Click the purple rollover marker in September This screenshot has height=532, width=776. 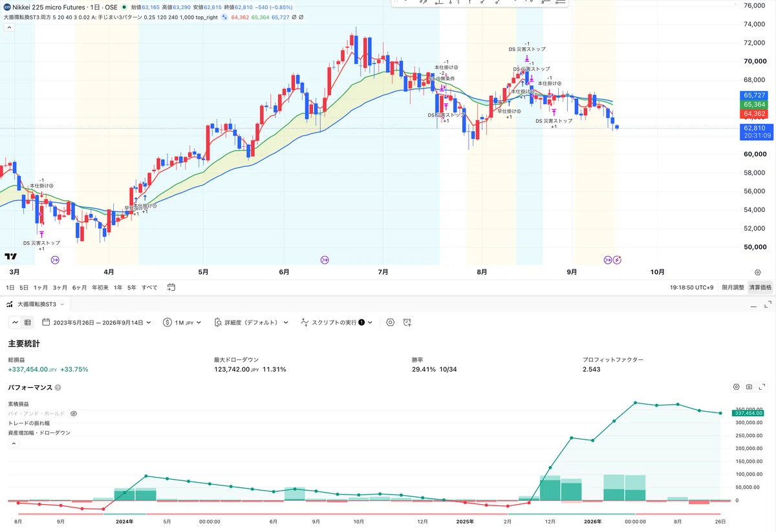pyautogui.click(x=608, y=260)
